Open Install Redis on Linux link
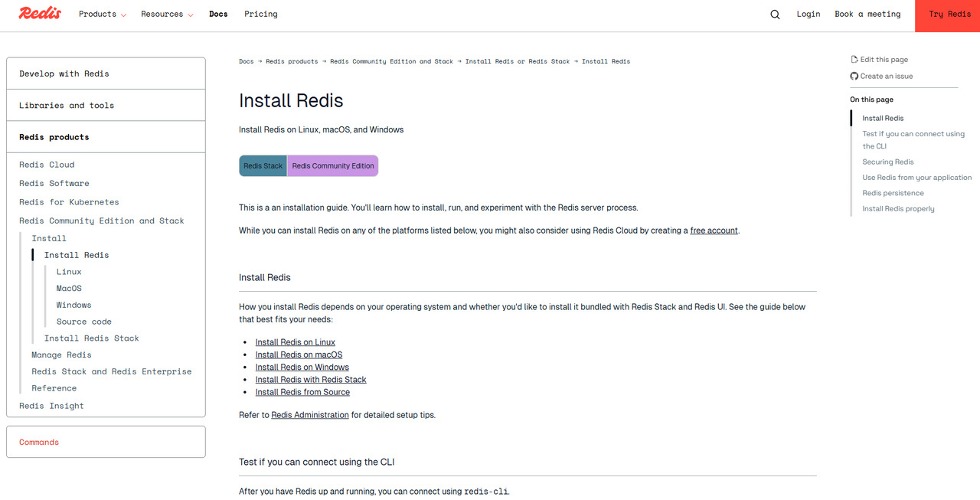 (295, 342)
